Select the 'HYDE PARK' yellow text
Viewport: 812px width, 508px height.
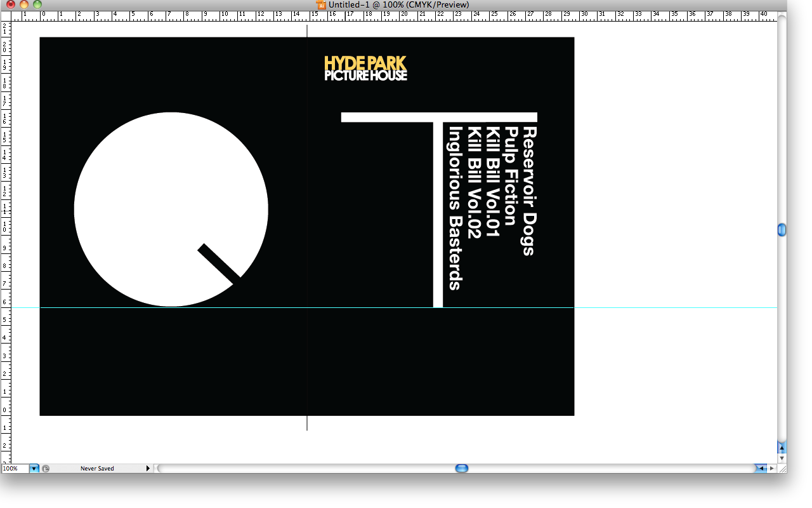coord(365,63)
